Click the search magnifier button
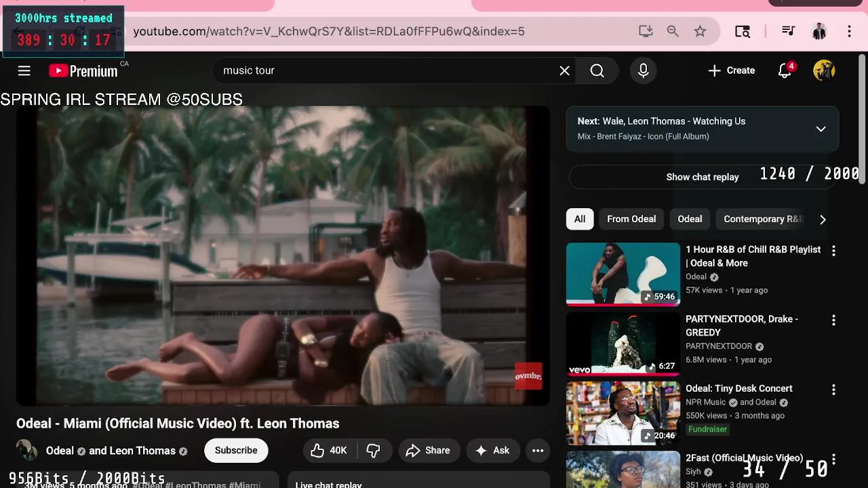 (597, 70)
